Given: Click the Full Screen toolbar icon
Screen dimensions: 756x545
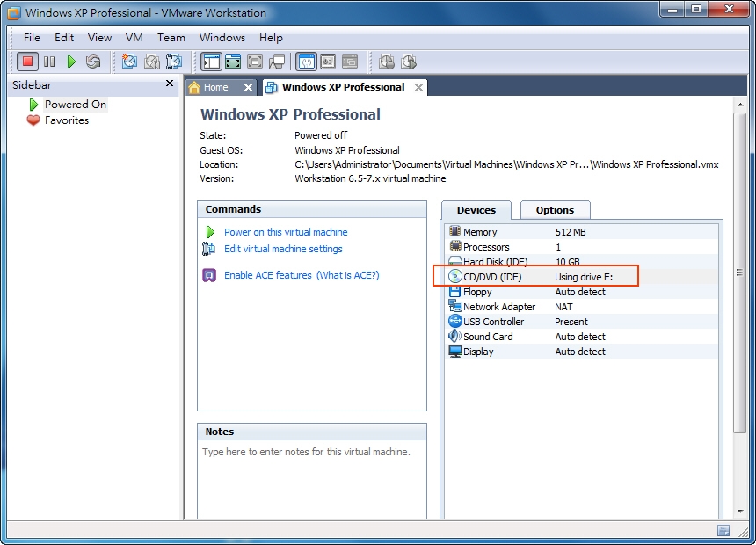Looking at the screenshot, I should click(255, 62).
